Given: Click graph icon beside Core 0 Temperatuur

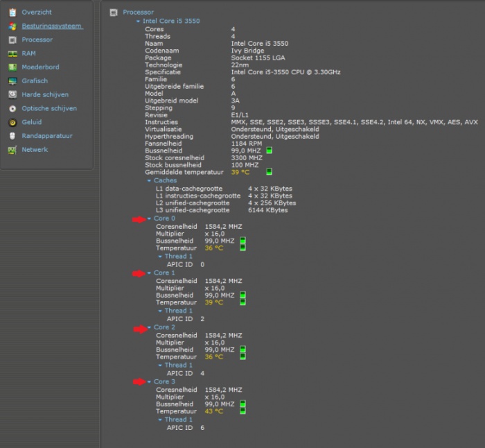Looking at the screenshot, I should (x=242, y=248).
